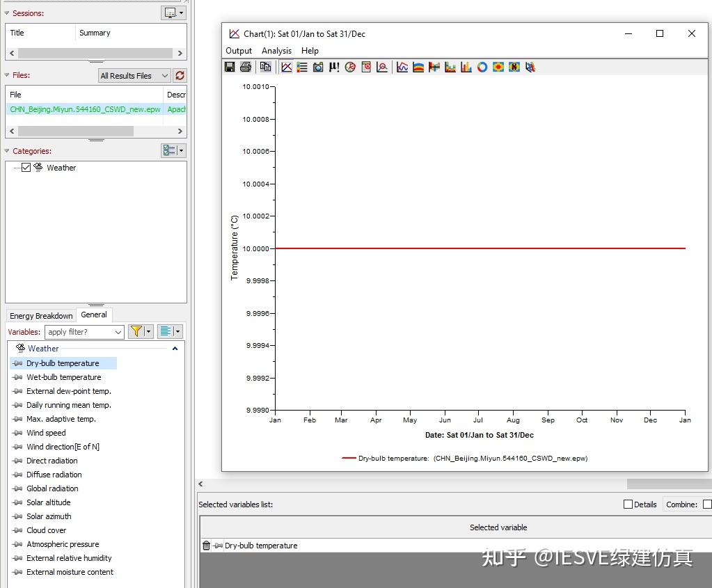Image resolution: width=712 pixels, height=588 pixels.
Task: Select Dry-bulb temperature variable
Action: (63, 363)
